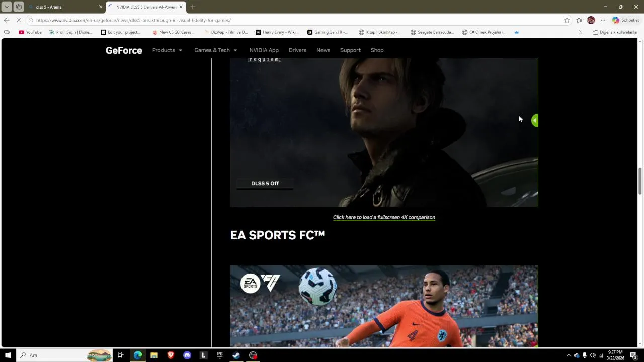Open Microsoft Edge from the taskbar
This screenshot has height=362, width=644.
click(x=137, y=355)
